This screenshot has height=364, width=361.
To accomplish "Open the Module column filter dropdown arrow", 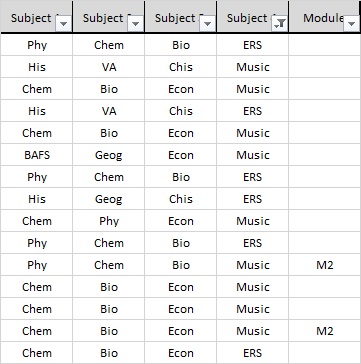I will [x=351, y=23].
